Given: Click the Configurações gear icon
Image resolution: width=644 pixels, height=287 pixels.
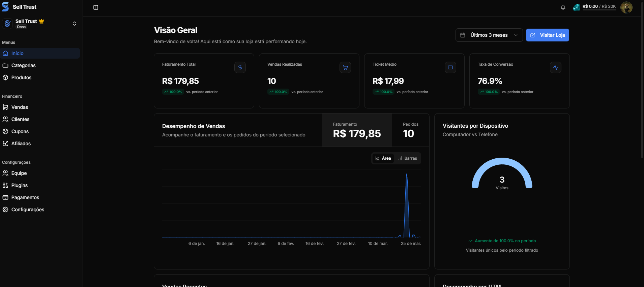Looking at the screenshot, I should 5,210.
